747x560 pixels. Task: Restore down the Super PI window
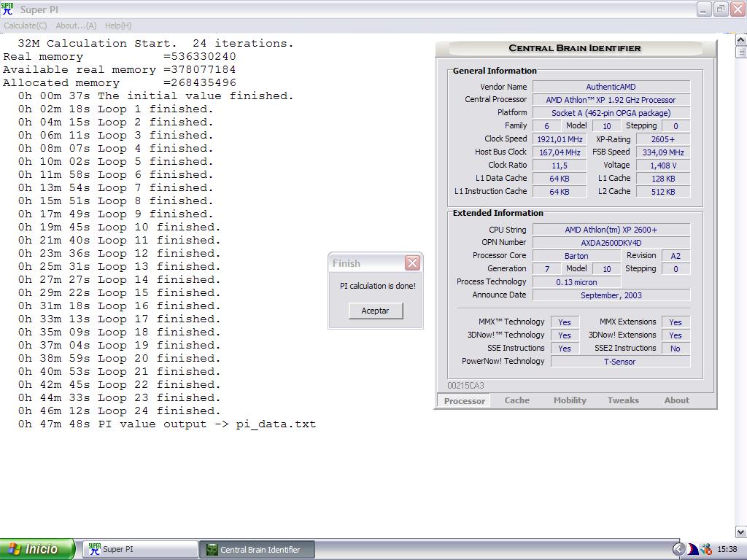(720, 9)
